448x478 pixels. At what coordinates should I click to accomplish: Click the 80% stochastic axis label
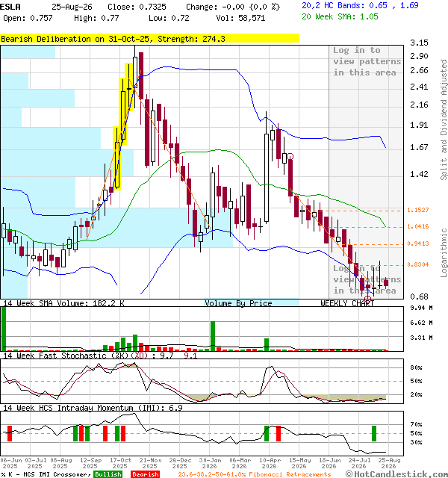click(416, 367)
